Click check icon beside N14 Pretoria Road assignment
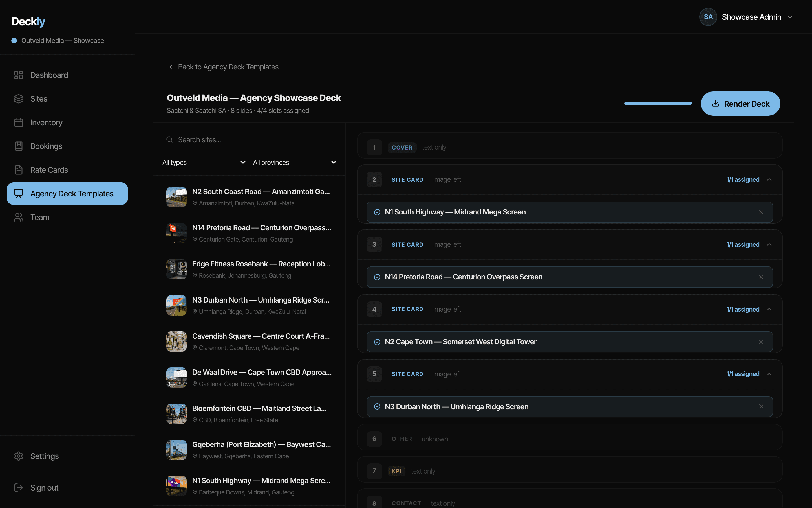This screenshot has height=508, width=812. click(377, 277)
